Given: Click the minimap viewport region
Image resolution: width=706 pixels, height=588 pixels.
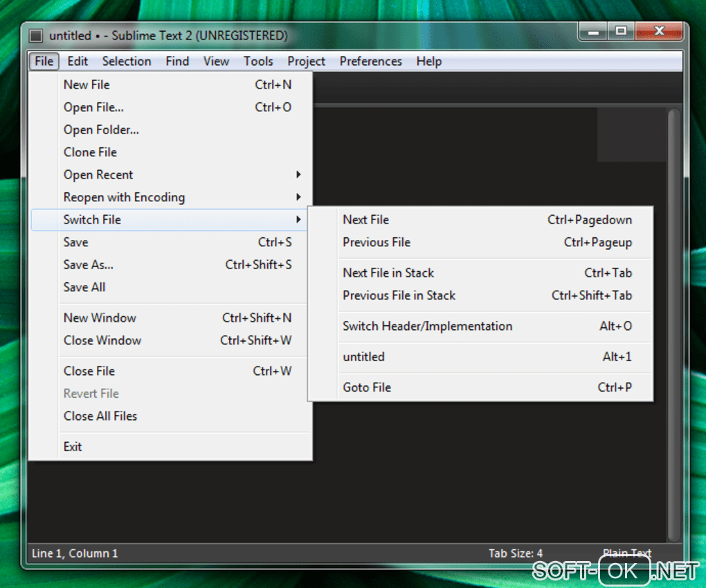Looking at the screenshot, I should point(631,134).
